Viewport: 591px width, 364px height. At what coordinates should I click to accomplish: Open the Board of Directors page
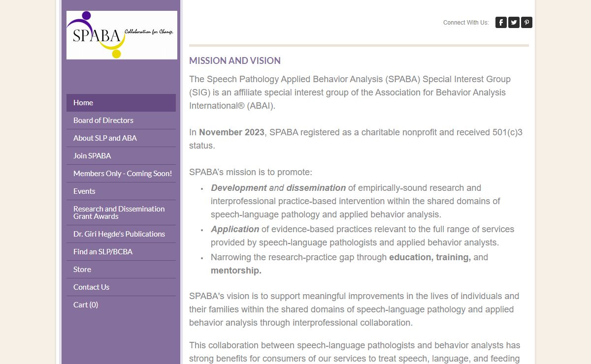click(x=121, y=121)
